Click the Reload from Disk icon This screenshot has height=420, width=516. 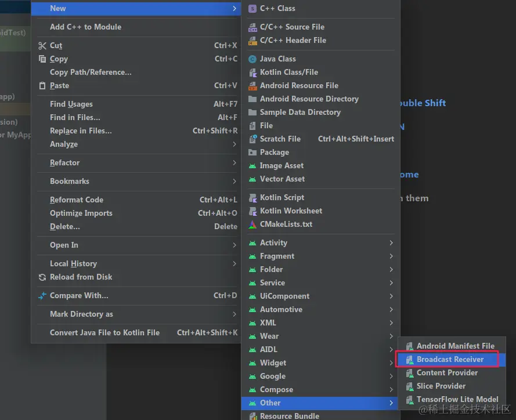coord(42,277)
